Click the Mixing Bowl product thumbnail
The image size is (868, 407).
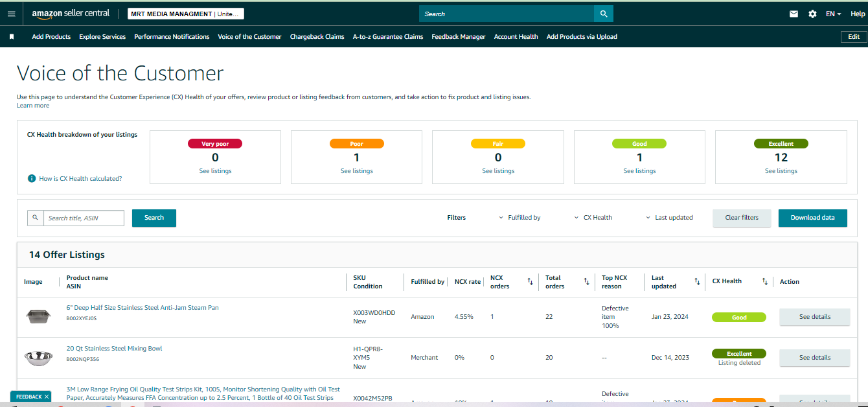point(38,357)
